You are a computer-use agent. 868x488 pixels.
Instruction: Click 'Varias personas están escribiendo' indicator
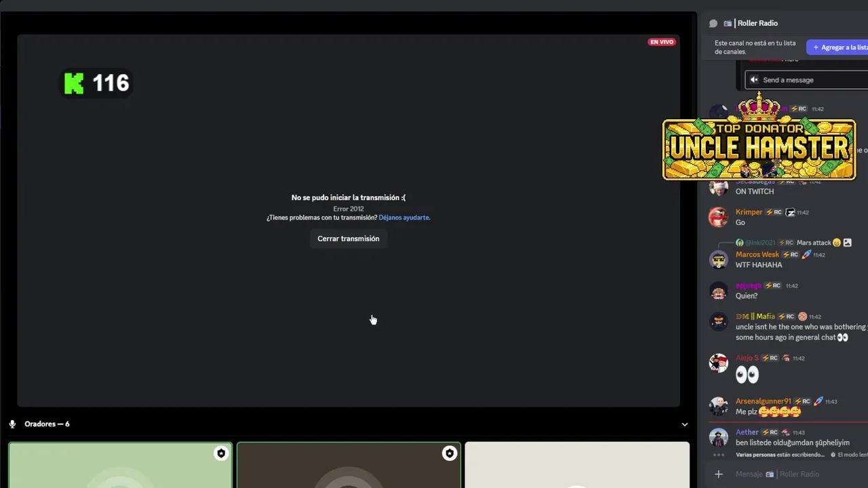pyautogui.click(x=781, y=455)
